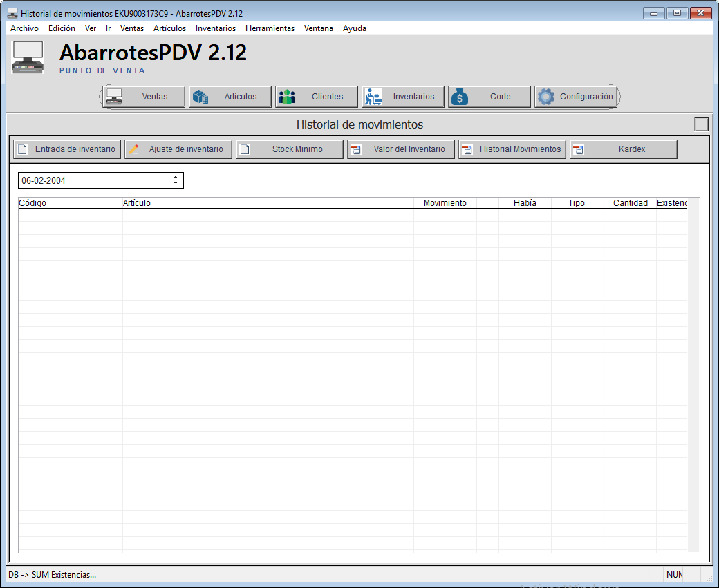Click the page icon on Entrada de inventario

22,149
